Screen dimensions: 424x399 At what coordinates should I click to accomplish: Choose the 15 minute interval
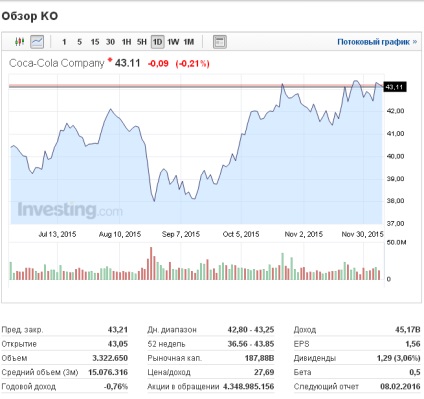tap(95, 42)
